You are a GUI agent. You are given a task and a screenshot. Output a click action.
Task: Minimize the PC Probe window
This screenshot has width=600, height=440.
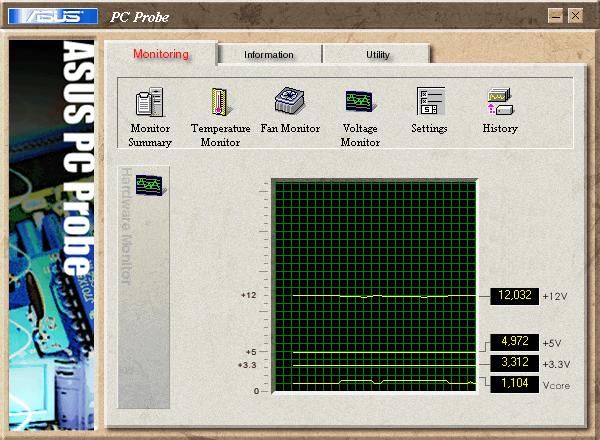tap(556, 16)
